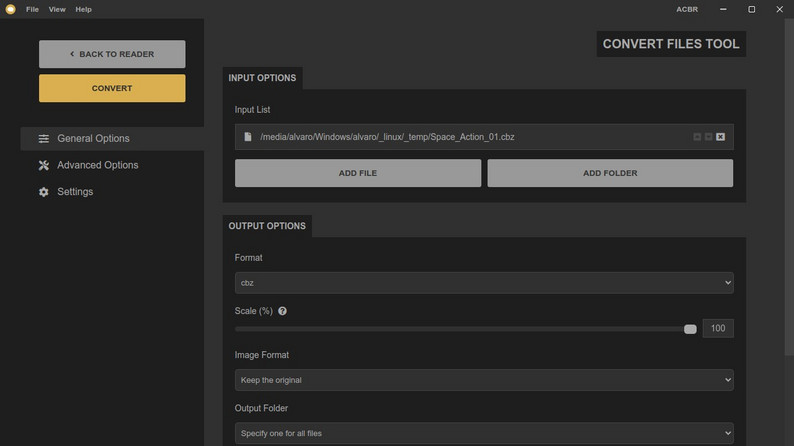Maximize the ACBR window

[751, 9]
